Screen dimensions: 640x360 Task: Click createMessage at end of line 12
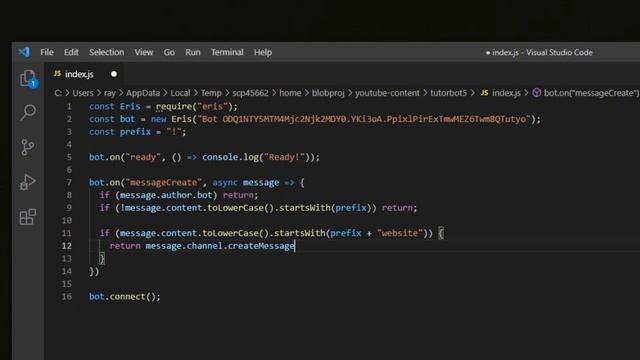tap(261, 246)
